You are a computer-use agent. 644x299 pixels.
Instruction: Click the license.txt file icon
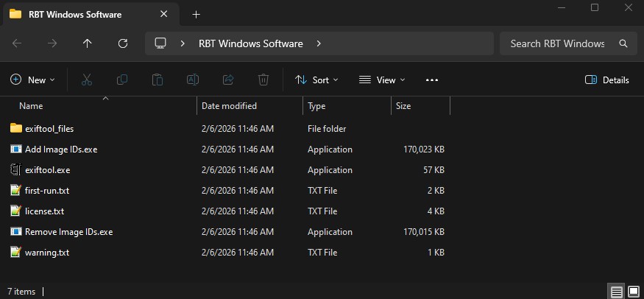pos(16,211)
